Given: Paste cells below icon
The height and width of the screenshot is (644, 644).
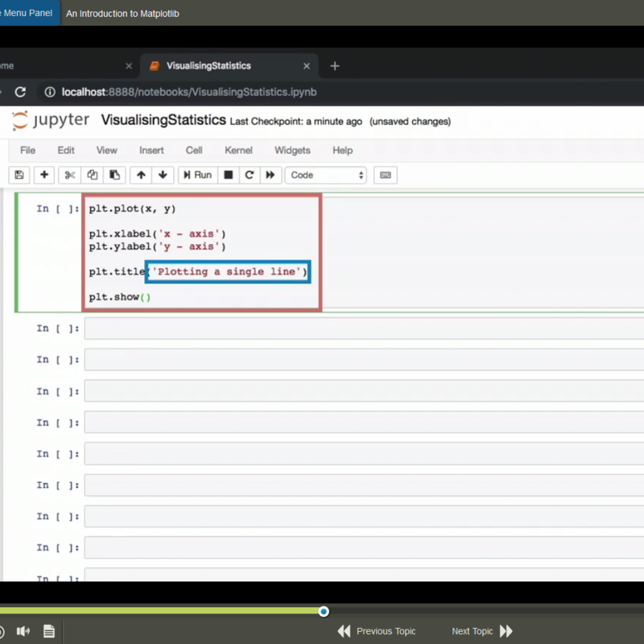Looking at the screenshot, I should [114, 175].
